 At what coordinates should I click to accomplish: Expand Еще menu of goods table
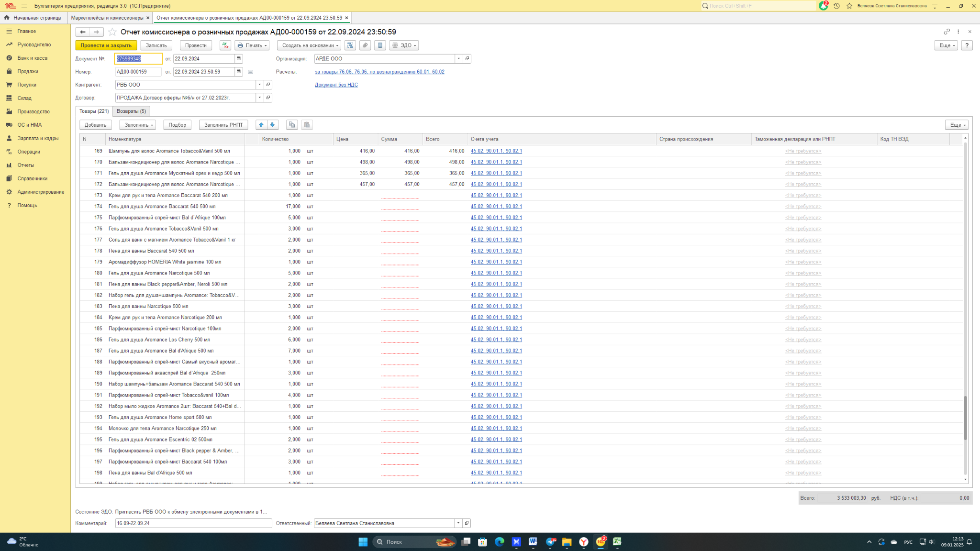957,125
